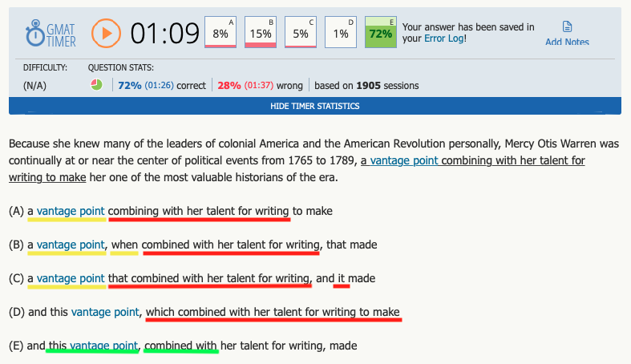631x364 pixels.
Task: Choose answer box D showing 1%
Action: (341, 33)
